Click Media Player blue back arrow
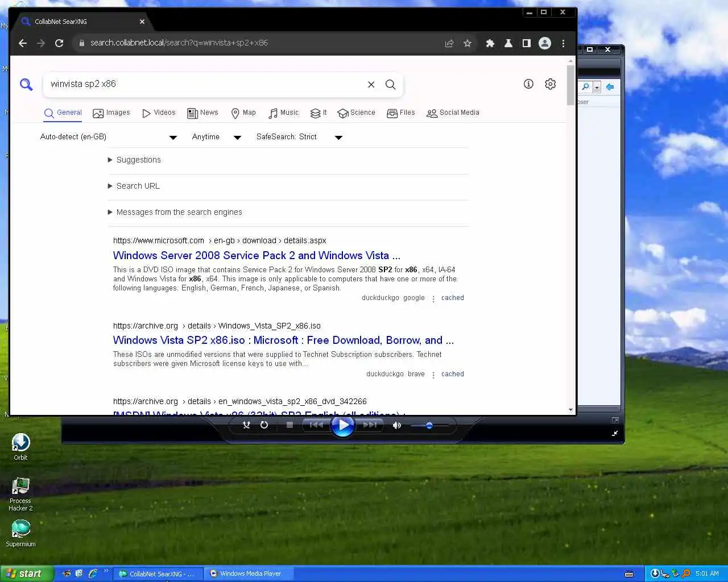Screen dimensions: 728x582 610,87
